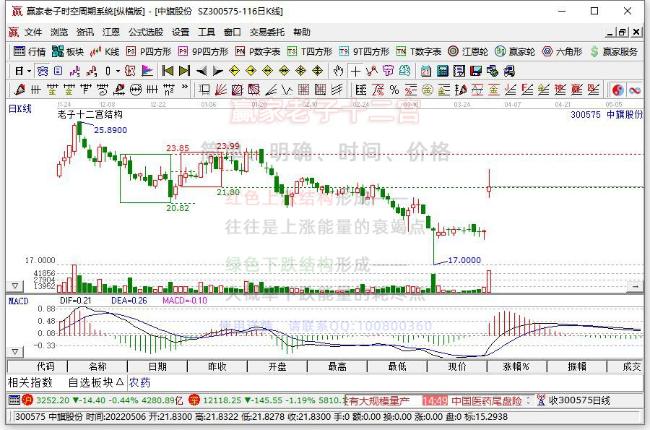Select the hand pan tool
The width and height of the screenshot is (650, 430).
coord(339,71)
